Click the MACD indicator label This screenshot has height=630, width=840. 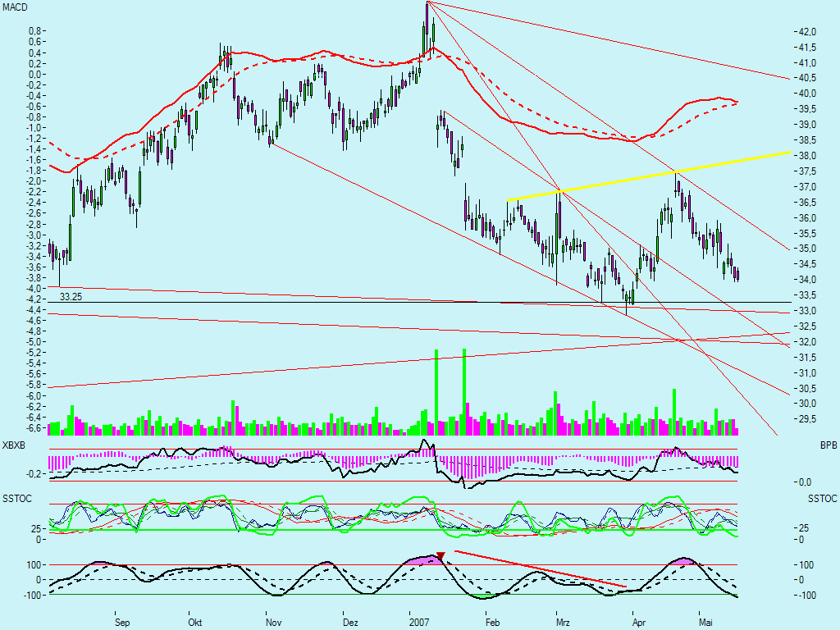point(15,7)
